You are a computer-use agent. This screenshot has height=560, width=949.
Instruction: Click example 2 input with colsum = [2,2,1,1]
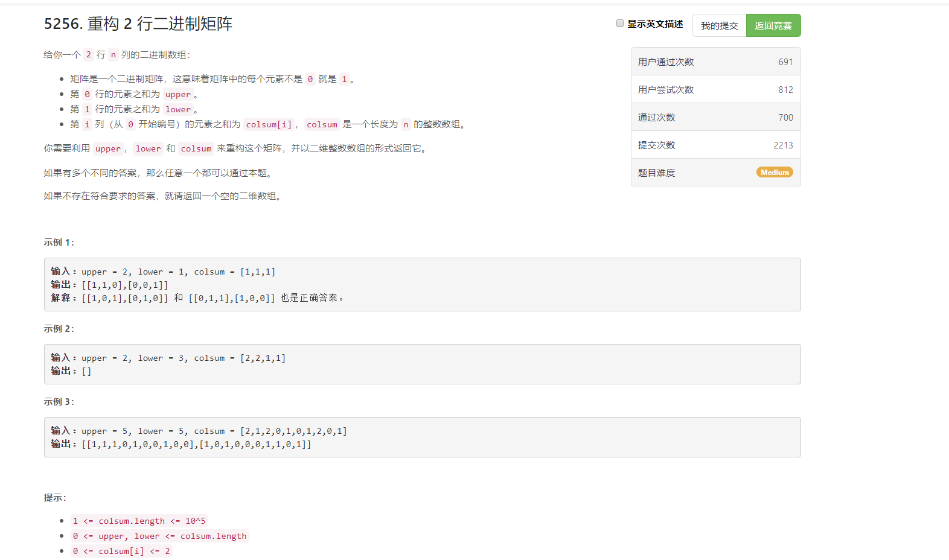(x=168, y=358)
